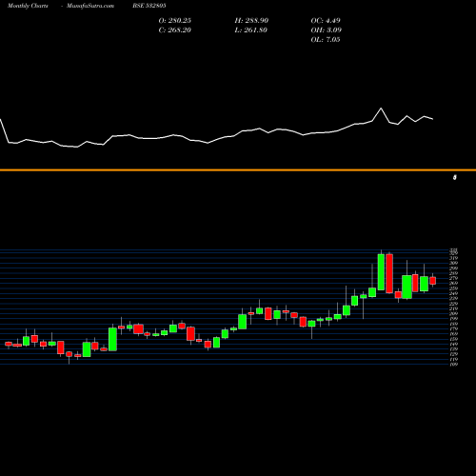Click the last red candlestick on the right

pos(432,281)
